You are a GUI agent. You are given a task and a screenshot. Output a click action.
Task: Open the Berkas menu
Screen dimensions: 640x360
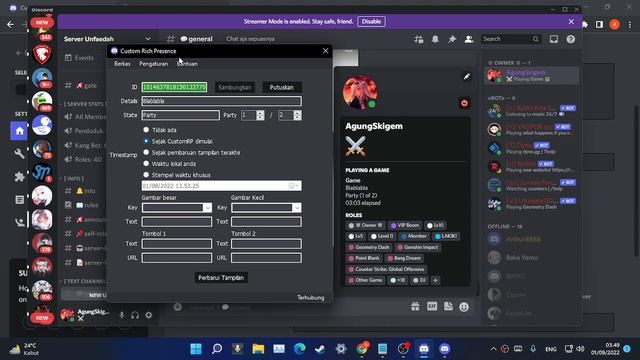coord(122,64)
